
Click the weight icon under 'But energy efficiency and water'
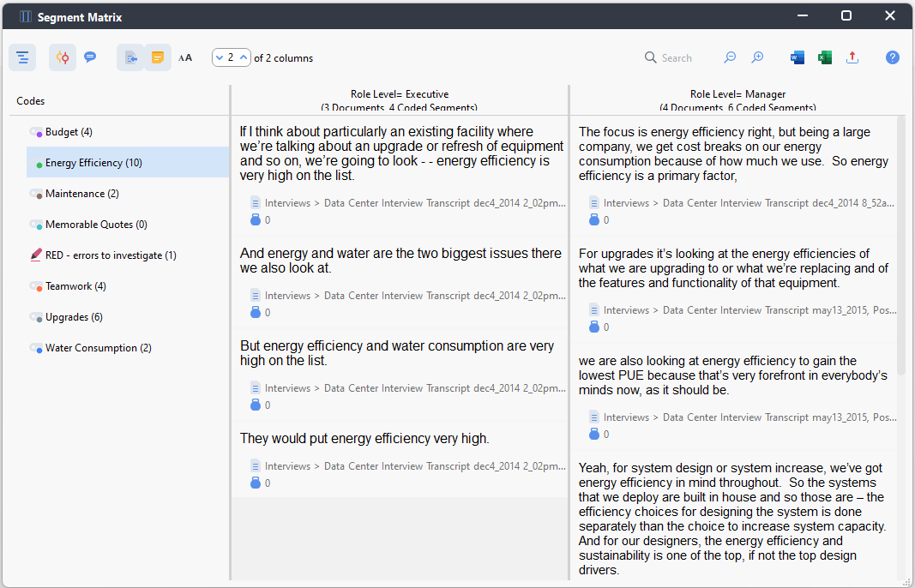[x=255, y=405]
